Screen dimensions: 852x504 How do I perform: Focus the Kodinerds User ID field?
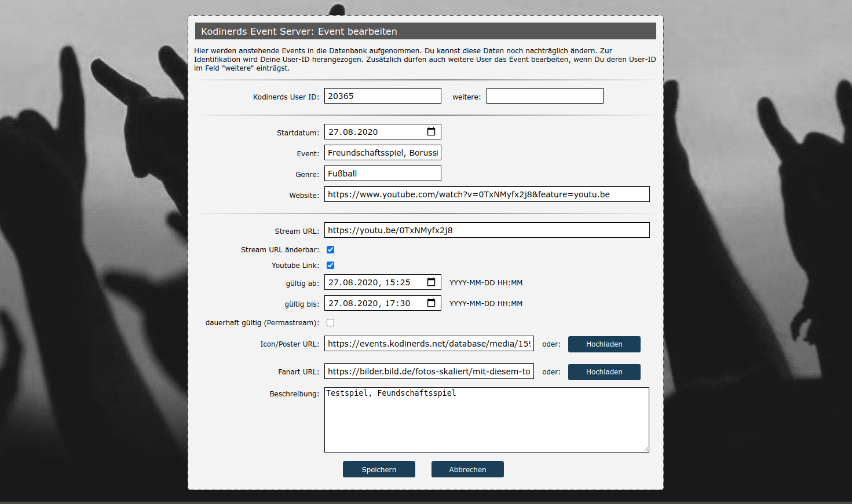tap(383, 96)
